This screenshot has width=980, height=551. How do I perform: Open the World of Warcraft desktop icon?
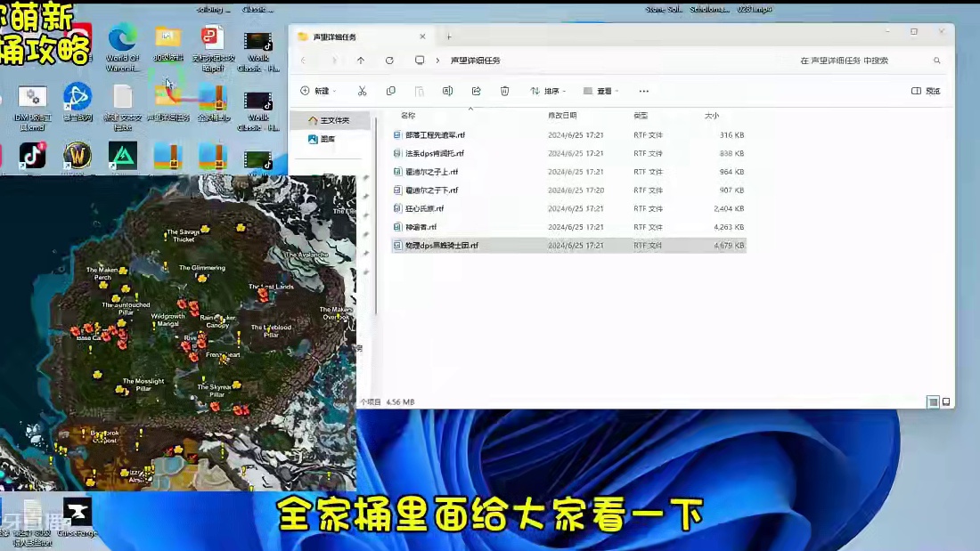(x=78, y=157)
